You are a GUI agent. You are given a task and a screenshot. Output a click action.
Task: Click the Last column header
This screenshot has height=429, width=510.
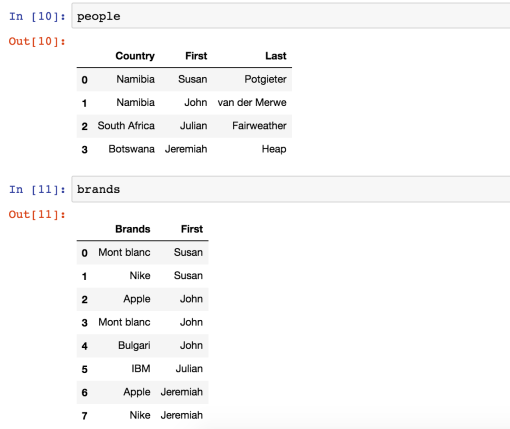coord(276,56)
